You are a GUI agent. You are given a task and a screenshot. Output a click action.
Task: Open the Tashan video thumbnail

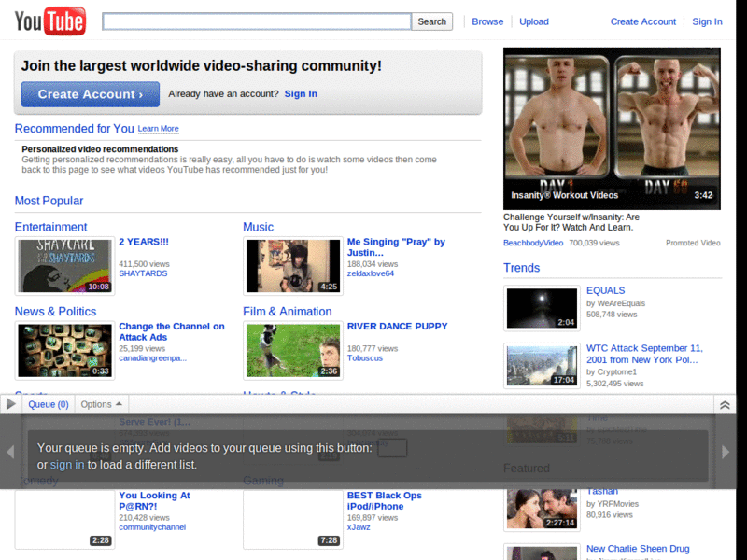click(x=542, y=509)
